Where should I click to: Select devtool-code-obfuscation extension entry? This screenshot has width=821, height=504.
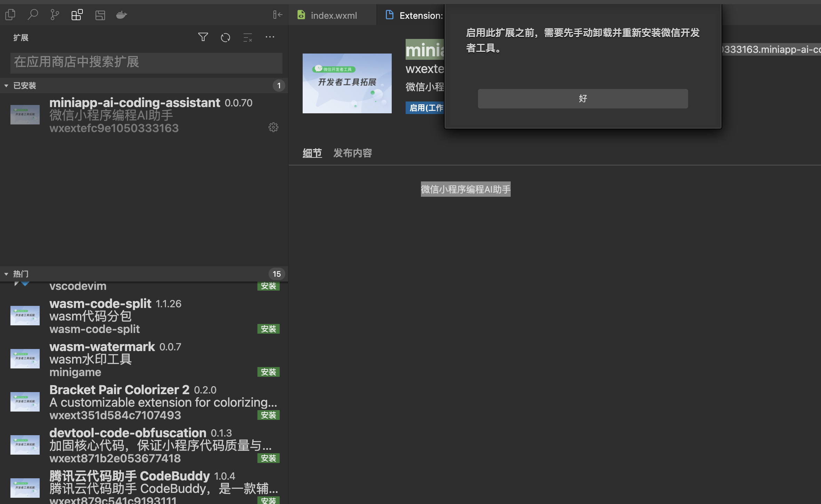click(x=144, y=445)
